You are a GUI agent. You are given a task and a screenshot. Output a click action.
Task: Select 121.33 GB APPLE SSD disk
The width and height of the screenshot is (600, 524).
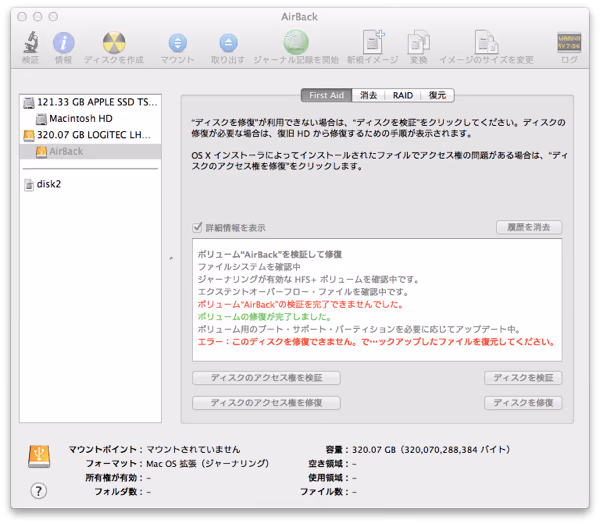(x=91, y=102)
